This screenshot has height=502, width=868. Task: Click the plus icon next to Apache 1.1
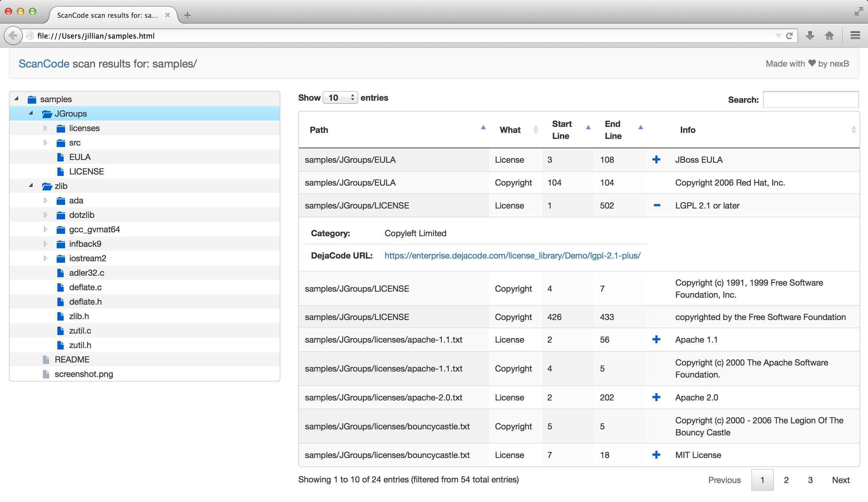655,340
